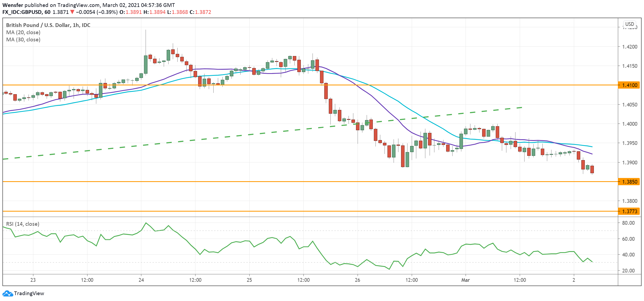Click the last red candlestick on chart

pos(592,169)
